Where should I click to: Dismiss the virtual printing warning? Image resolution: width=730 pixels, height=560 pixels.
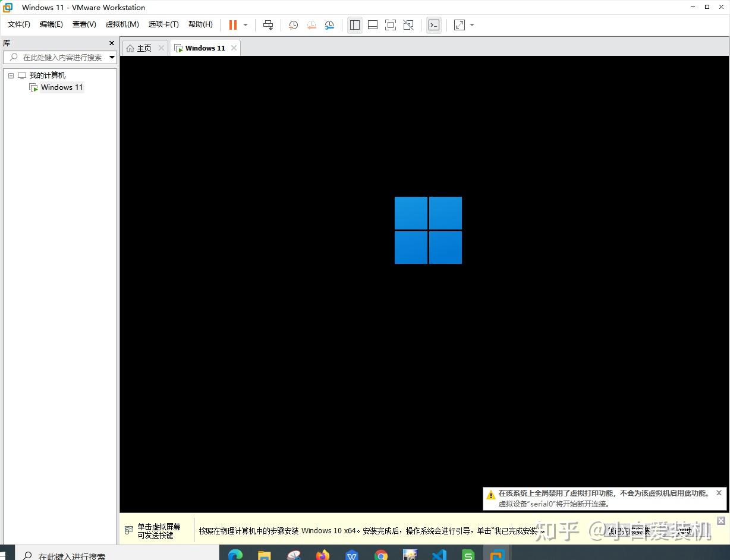(719, 493)
